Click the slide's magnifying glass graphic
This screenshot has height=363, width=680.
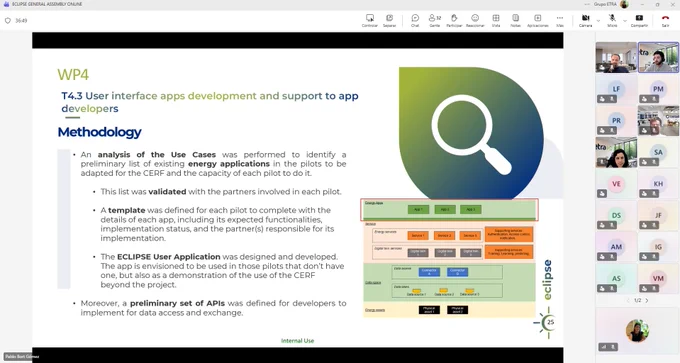(471, 134)
